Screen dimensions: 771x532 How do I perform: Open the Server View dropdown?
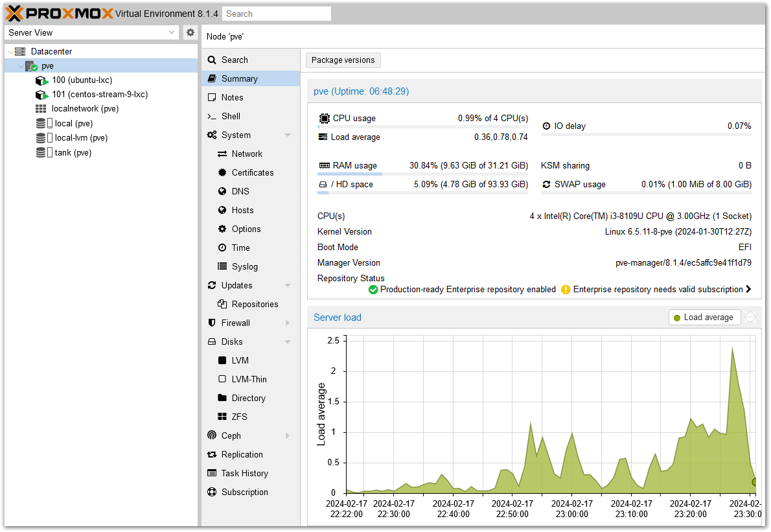tap(172, 32)
